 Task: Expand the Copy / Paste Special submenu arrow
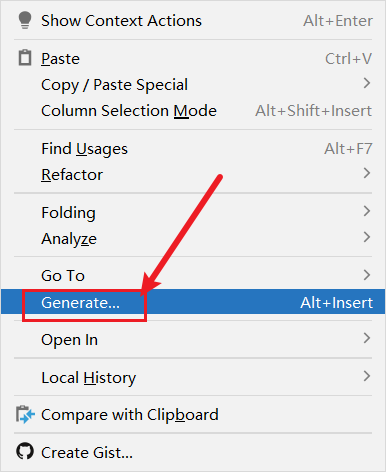click(367, 83)
